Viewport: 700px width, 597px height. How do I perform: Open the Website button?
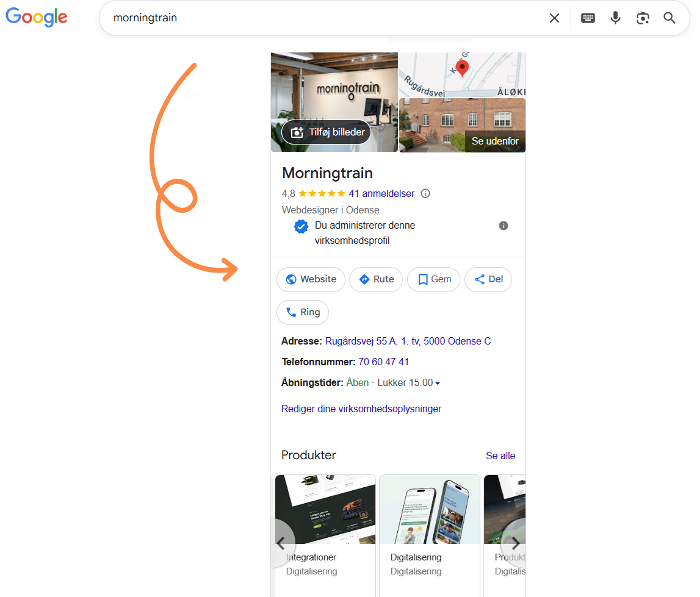311,279
